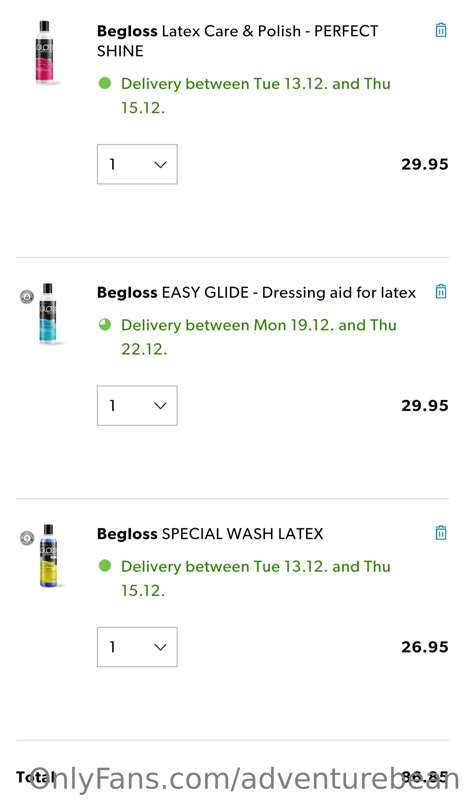465x800 pixels.
Task: Click the badge icon beside Special Wash bottle
Action: (27, 538)
